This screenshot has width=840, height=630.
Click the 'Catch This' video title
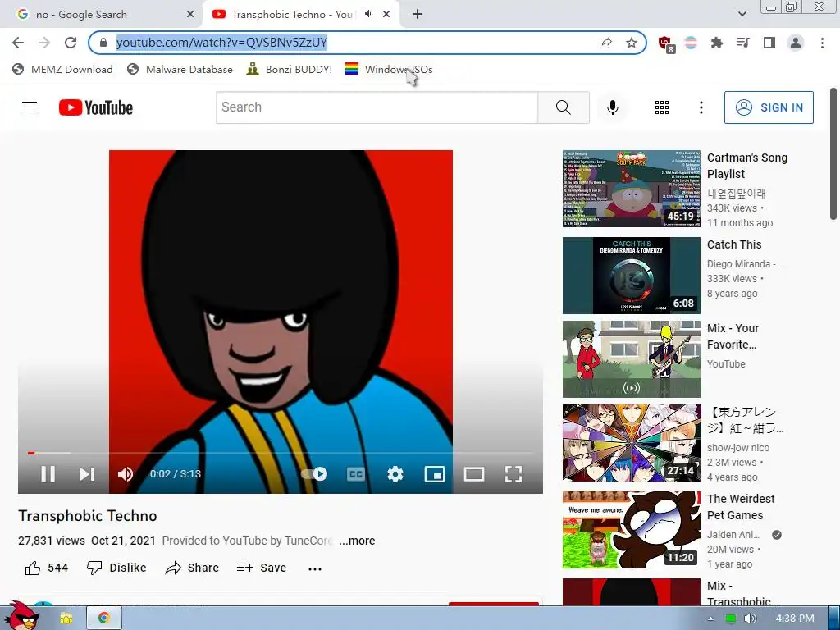(734, 244)
